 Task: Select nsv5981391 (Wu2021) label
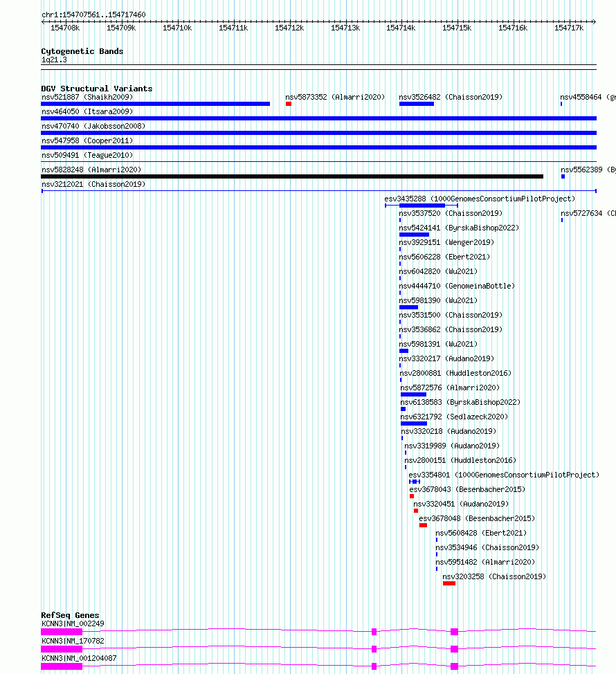coord(438,345)
